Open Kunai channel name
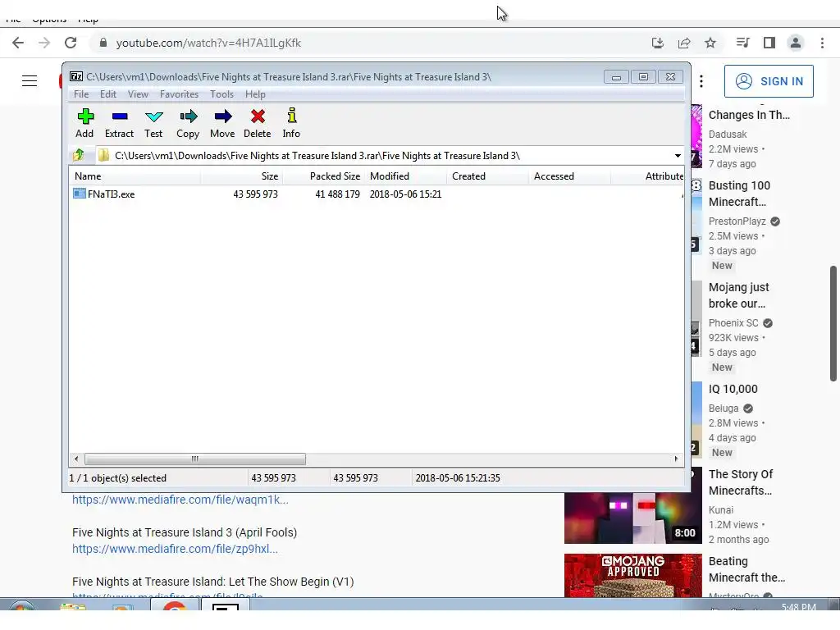 (721, 510)
